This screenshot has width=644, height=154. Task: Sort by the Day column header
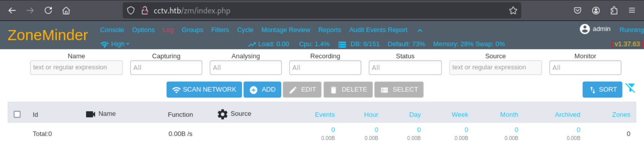415,115
